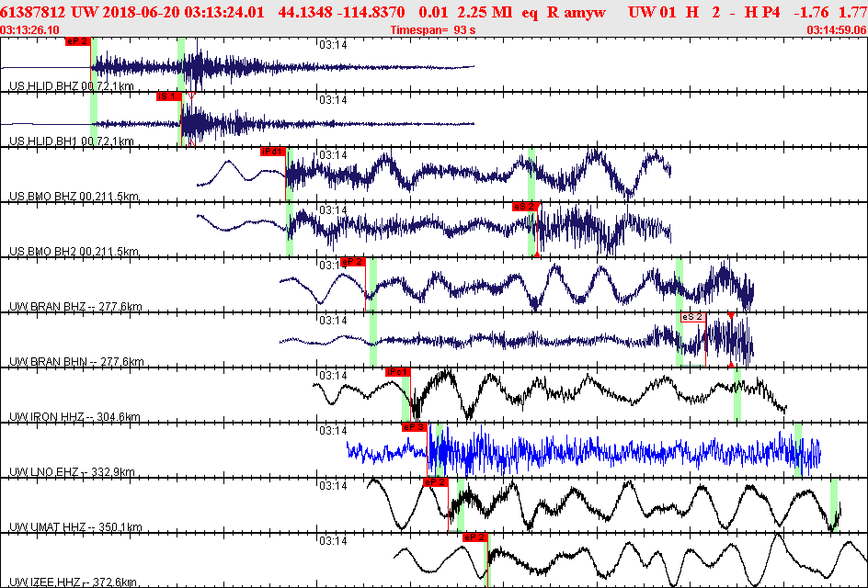The image size is (868, 588).
Task: Click the iPd1 pick flag on BMO BHZ
Action: [272, 152]
